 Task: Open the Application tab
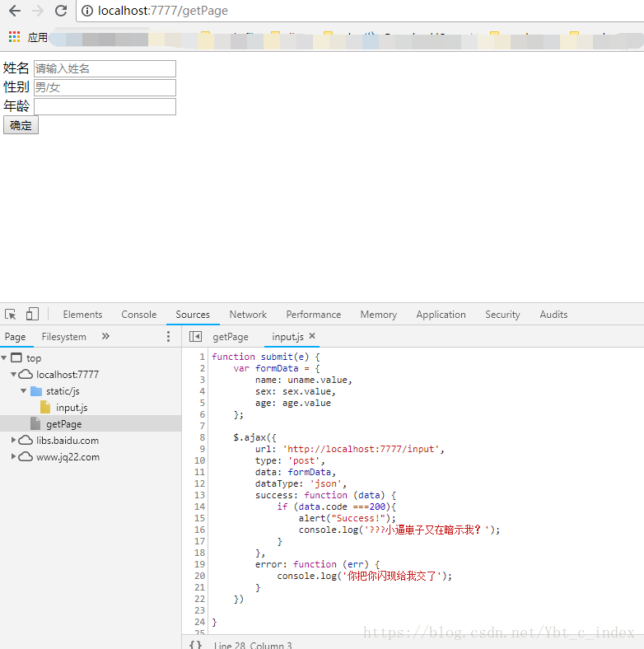click(x=441, y=314)
